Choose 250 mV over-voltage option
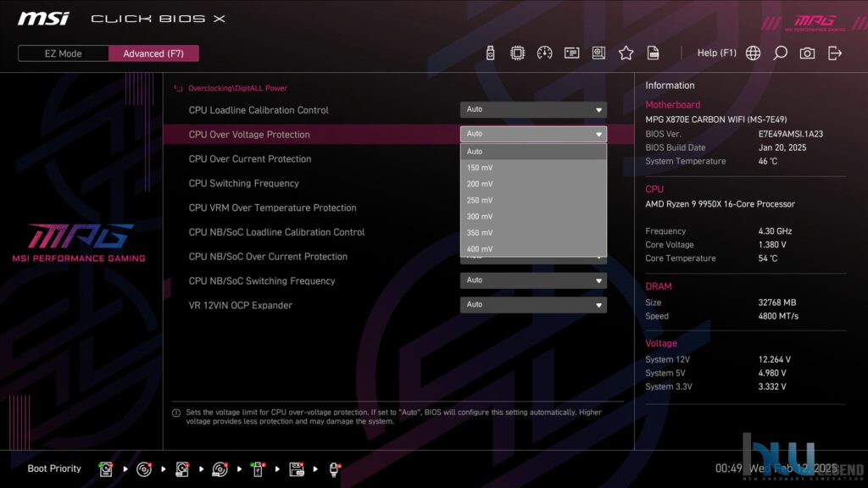The width and height of the screenshot is (868, 488). point(533,200)
